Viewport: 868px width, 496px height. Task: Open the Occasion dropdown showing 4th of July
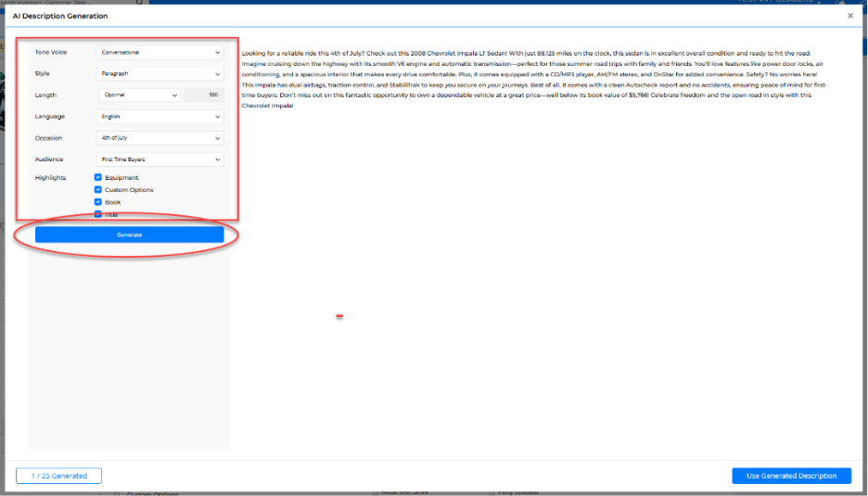(x=160, y=138)
